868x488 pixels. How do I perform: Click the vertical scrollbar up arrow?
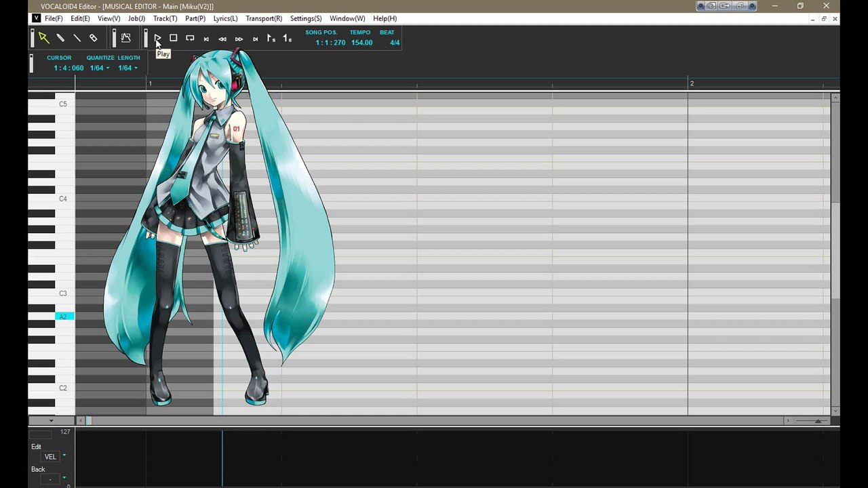tap(835, 98)
